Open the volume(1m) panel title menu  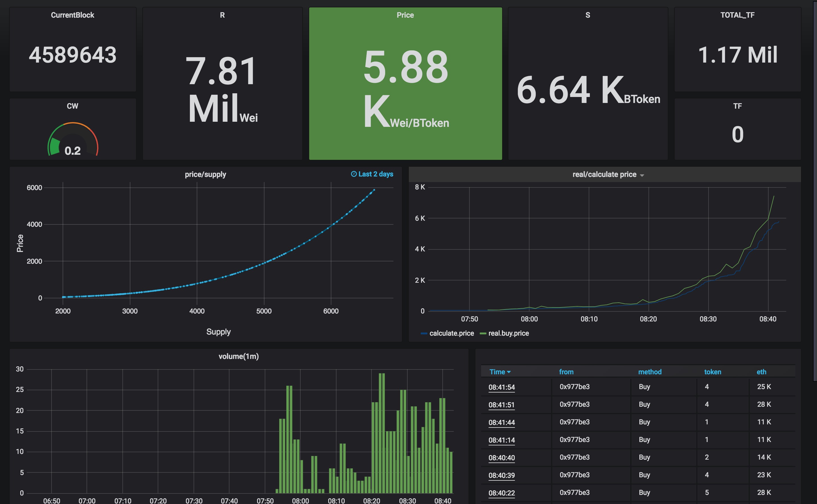239,356
